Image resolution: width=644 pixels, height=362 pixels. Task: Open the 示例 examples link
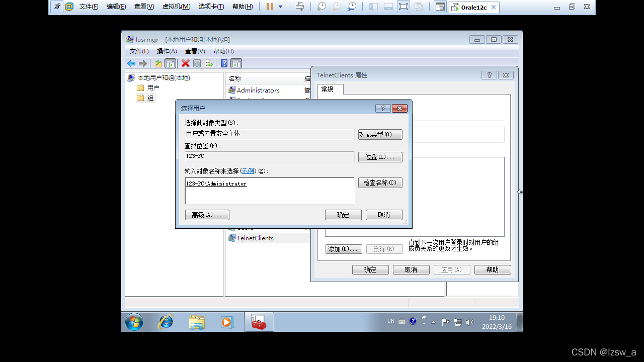248,171
